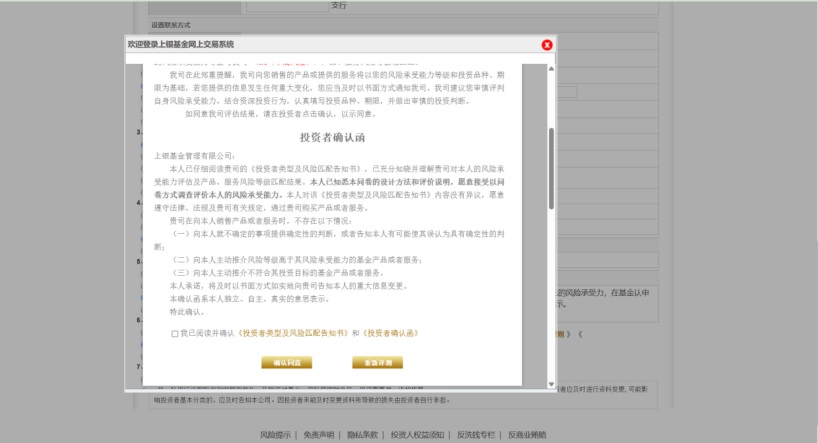Open the 免责声明 footer link
This screenshot has width=818, height=443.
(319, 435)
